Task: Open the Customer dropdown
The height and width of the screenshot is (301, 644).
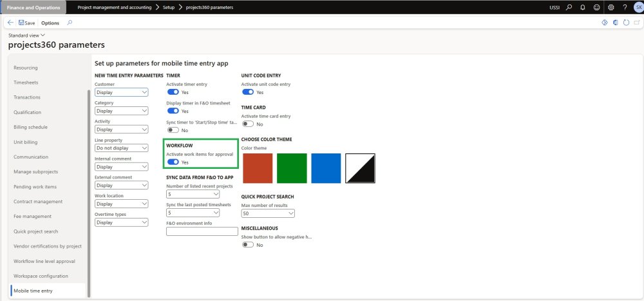Action: 121,93
